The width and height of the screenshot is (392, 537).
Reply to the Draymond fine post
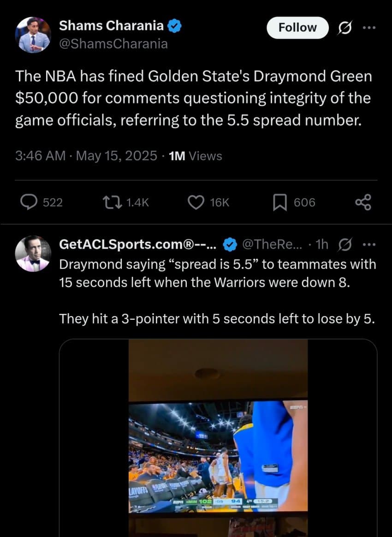click(x=30, y=202)
